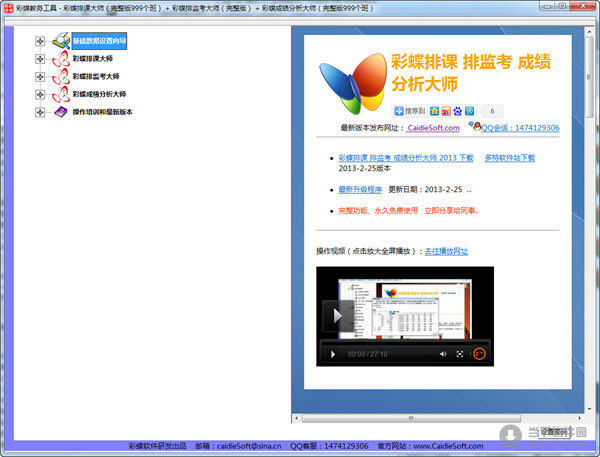Viewport: 600px width, 457px height.
Task: Maximize the 彩蝶教务工具 window
Action: tap(562, 6)
